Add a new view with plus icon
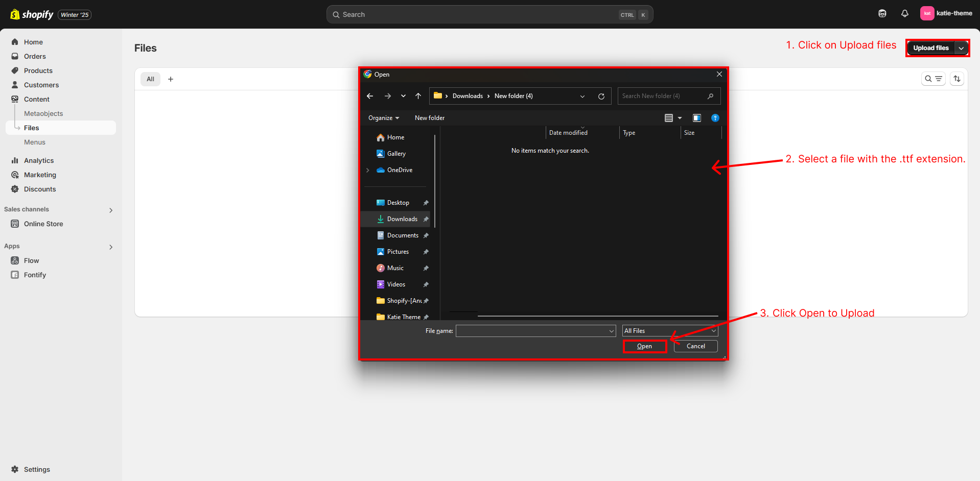 [171, 79]
